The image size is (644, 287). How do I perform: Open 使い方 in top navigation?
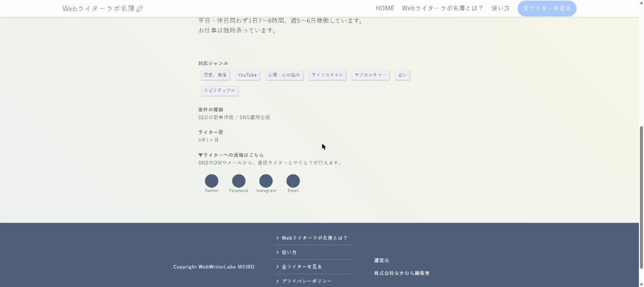point(500,8)
